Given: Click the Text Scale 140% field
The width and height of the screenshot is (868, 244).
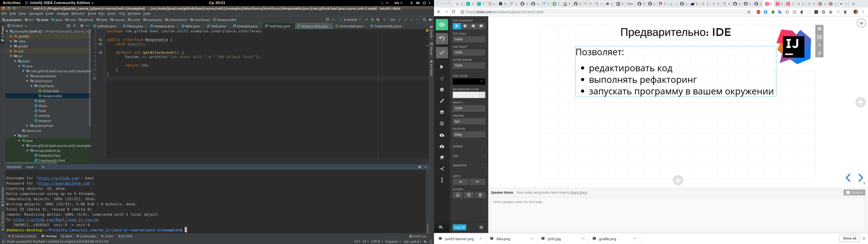Looking at the screenshot, I should 469,39.
